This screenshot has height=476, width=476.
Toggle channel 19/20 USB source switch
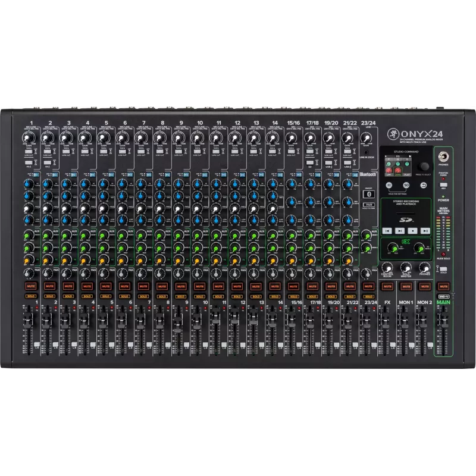tap(328, 162)
